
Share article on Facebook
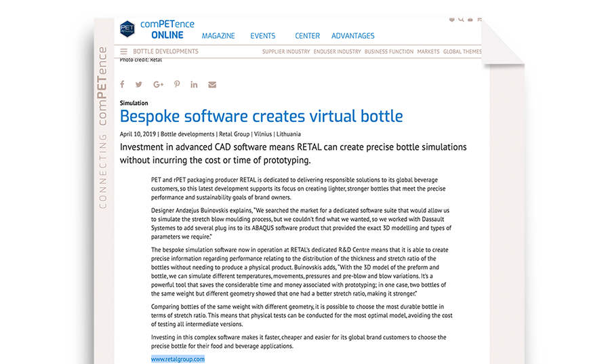pyautogui.click(x=123, y=85)
